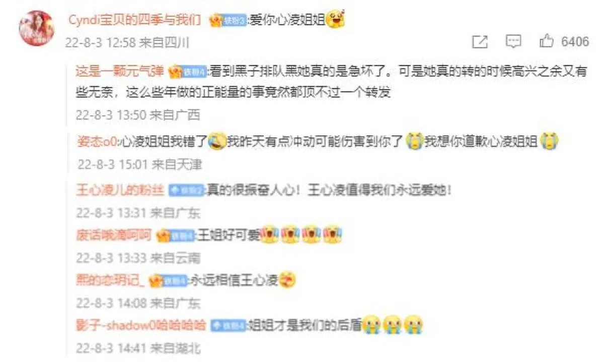Open the comment reply icon
This screenshot has width=604, height=364.
pyautogui.click(x=513, y=42)
